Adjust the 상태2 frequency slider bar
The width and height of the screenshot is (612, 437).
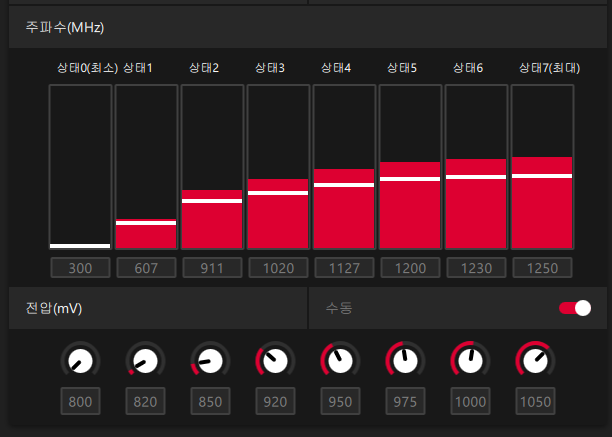pyautogui.click(x=212, y=167)
